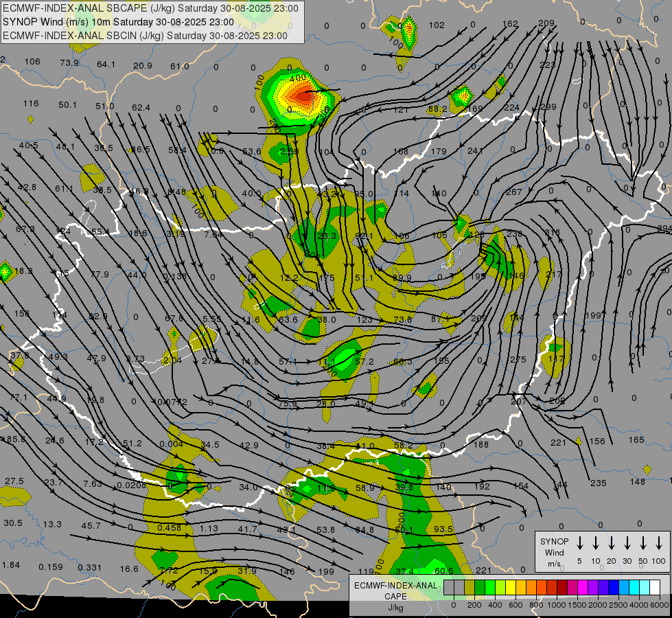Image resolution: width=672 pixels, height=618 pixels.
Task: Click the map value 0.159
Action: click(51, 566)
